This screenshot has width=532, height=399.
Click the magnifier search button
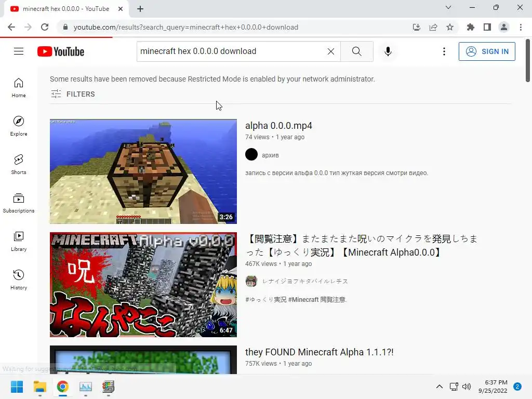[x=356, y=51]
